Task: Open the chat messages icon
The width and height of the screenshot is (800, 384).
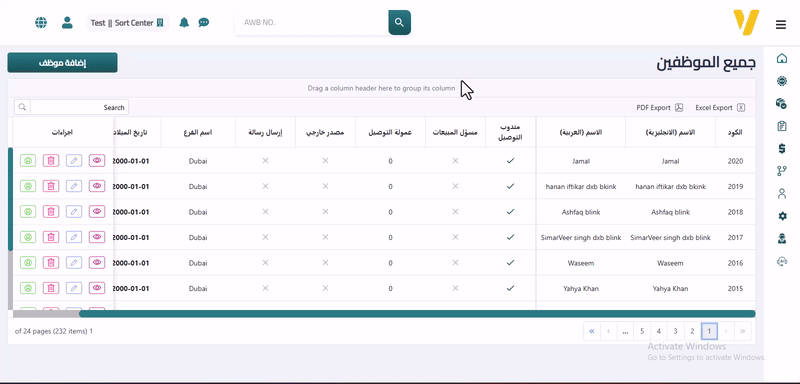Action: 204,22
